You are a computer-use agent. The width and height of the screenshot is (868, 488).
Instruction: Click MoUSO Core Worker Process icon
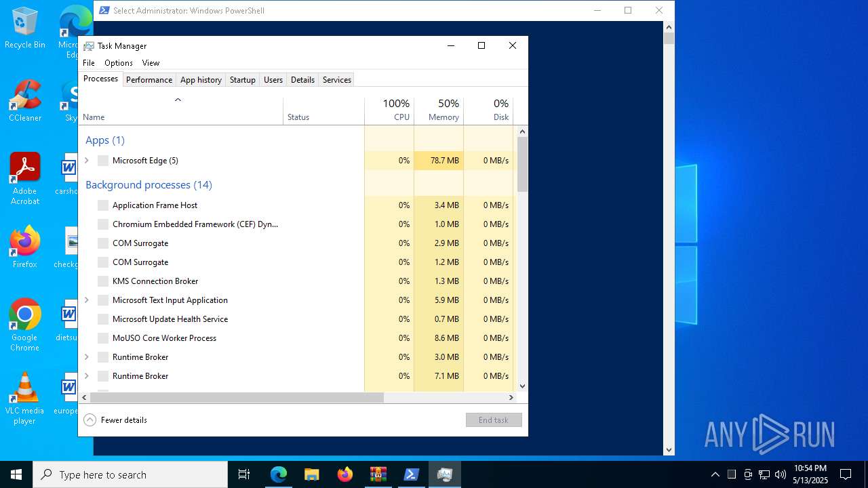pyautogui.click(x=103, y=338)
